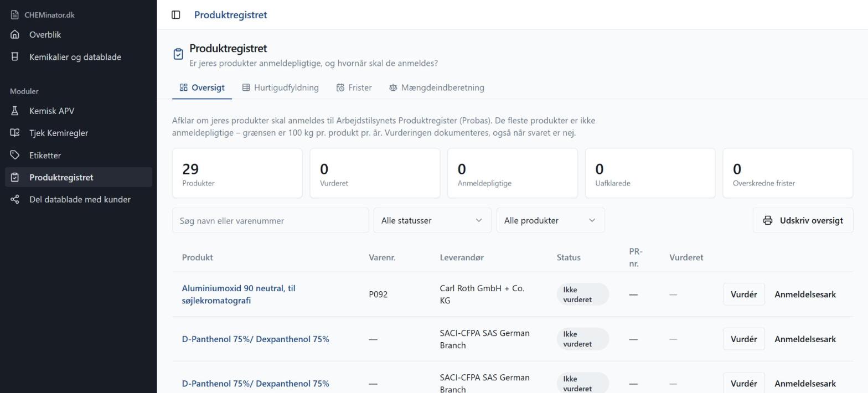Image resolution: width=868 pixels, height=393 pixels.
Task: Open the Alle produkter dropdown
Action: pos(550,220)
